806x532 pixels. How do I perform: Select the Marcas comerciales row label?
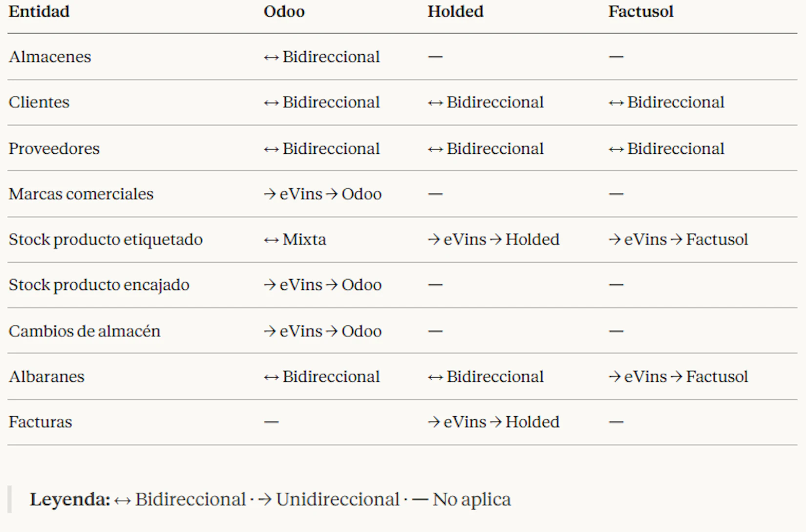click(81, 194)
